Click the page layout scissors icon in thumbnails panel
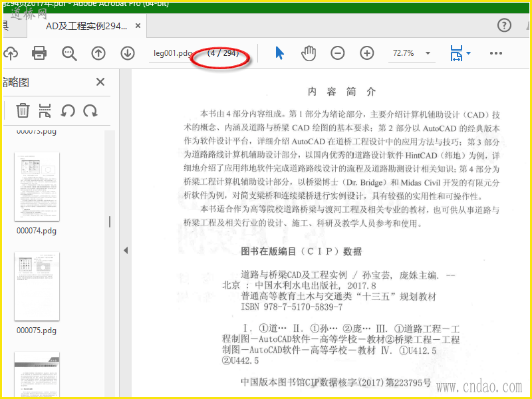 tap(45, 110)
